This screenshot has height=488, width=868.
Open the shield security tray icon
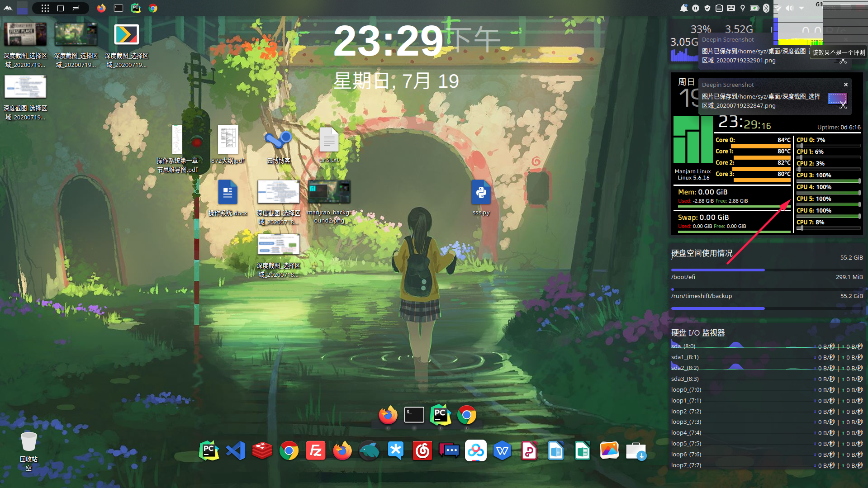coord(707,8)
